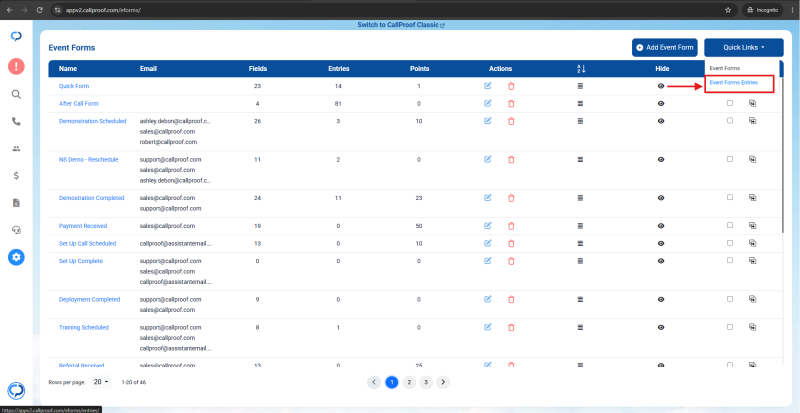Screen dimensions: 800x413
Task: Open the dollar sign sidebar icon
Action: (x=16, y=176)
